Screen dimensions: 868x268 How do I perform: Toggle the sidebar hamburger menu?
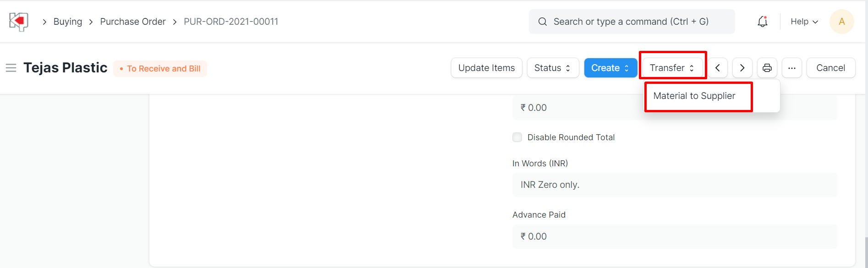point(11,68)
